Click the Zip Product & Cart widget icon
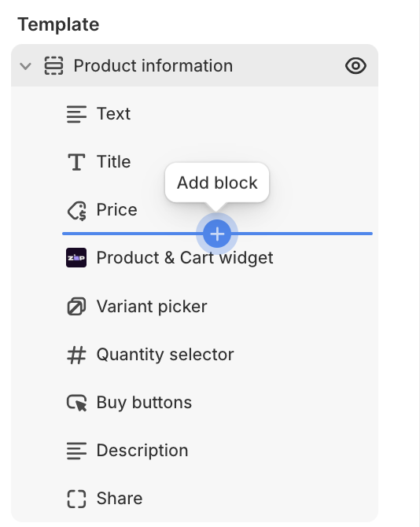 point(76,258)
